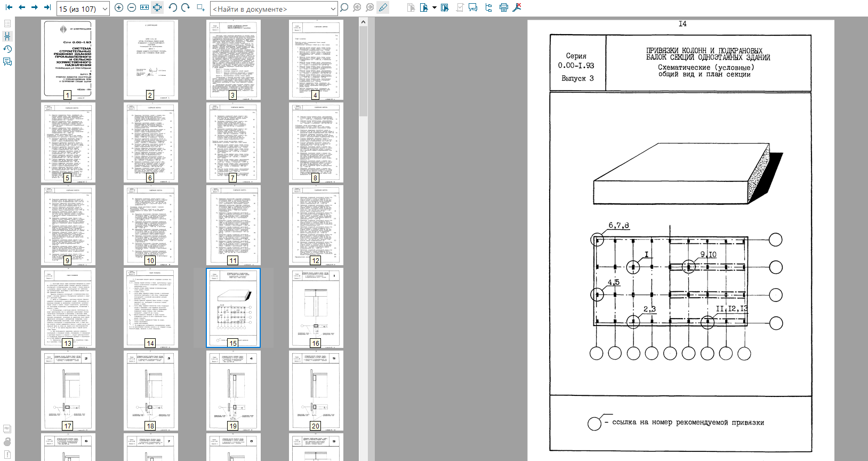Click the '6,7,8' label on the plan
Image resolution: width=868 pixels, height=461 pixels.
coord(618,225)
